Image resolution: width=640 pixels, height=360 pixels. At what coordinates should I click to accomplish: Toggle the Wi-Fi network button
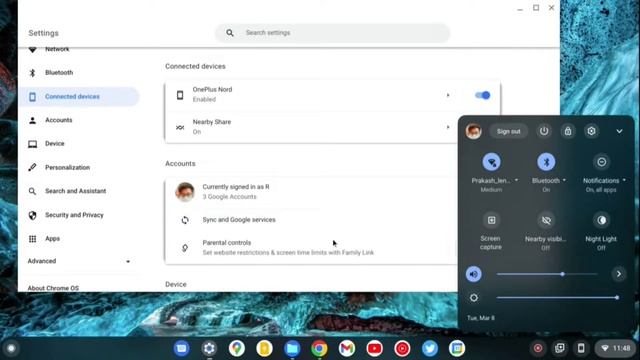point(491,162)
